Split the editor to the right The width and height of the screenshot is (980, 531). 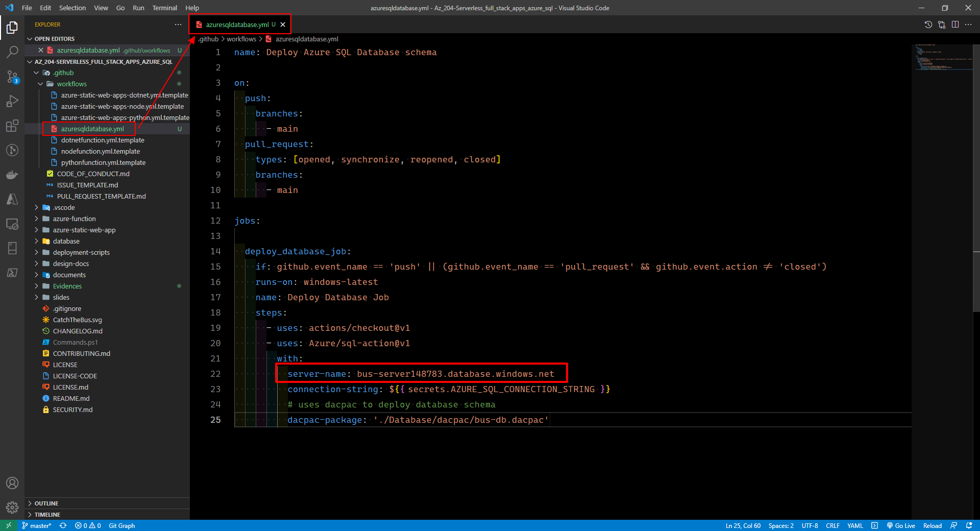click(955, 25)
